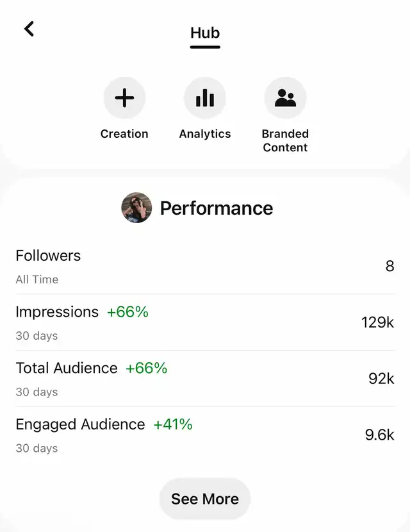
Task: Tap the followers count of 8
Action: tap(389, 266)
